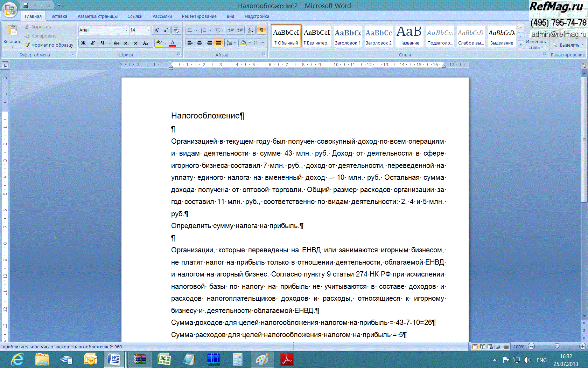Open Excel from the Windows taskbar

pos(164,359)
